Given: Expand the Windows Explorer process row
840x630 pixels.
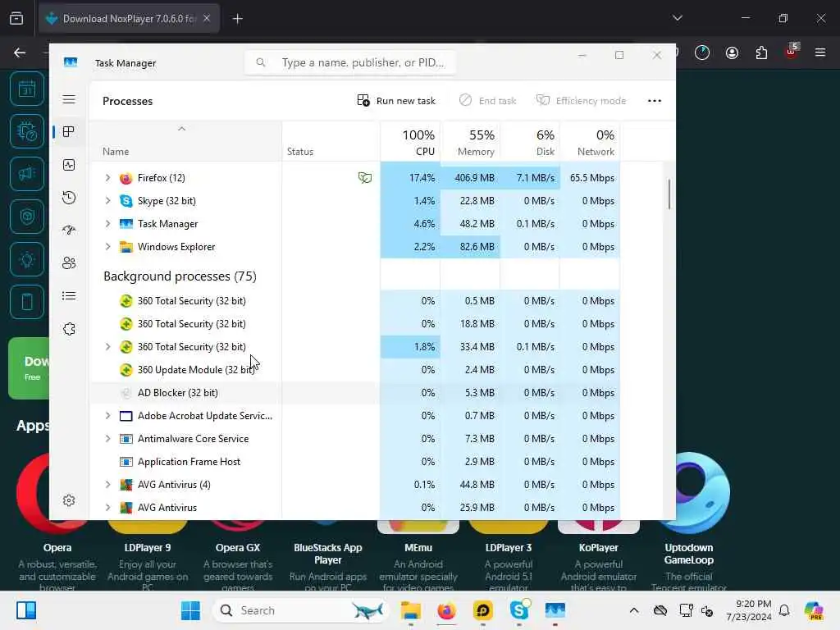Looking at the screenshot, I should click(x=107, y=247).
